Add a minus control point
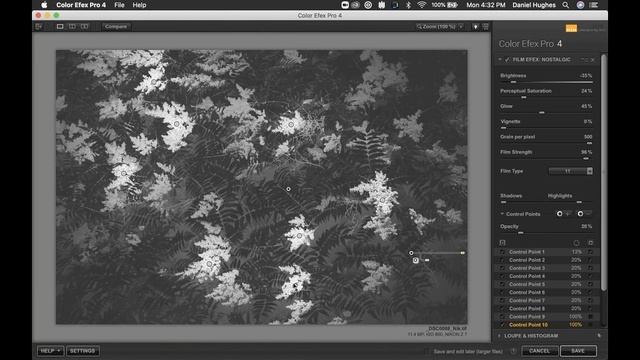640x360 pixels. 583,213
